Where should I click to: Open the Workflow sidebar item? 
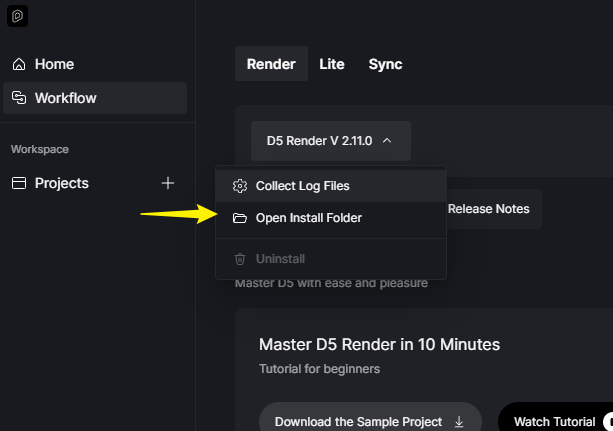click(x=95, y=98)
